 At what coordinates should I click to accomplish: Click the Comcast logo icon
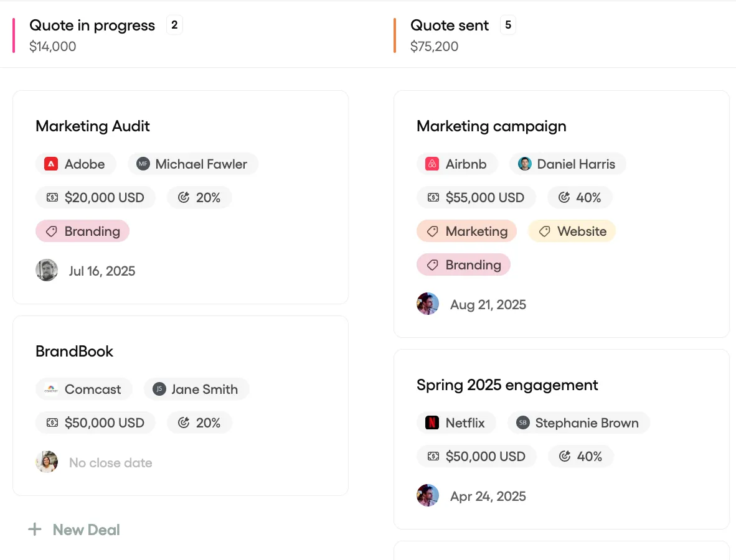(x=51, y=390)
